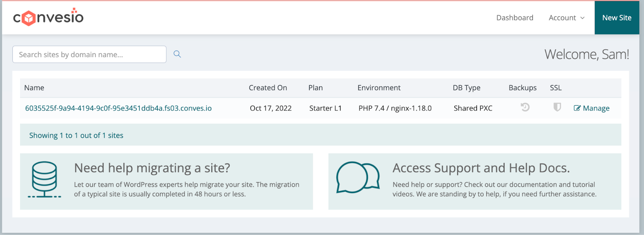
Task: Click the SSL shield icon
Action: pyautogui.click(x=557, y=107)
